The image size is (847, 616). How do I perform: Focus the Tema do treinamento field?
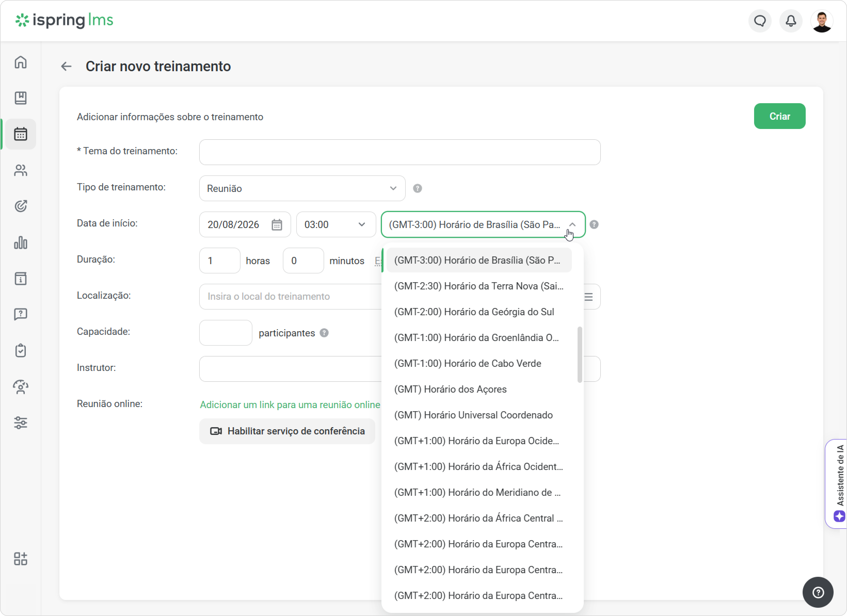click(399, 152)
